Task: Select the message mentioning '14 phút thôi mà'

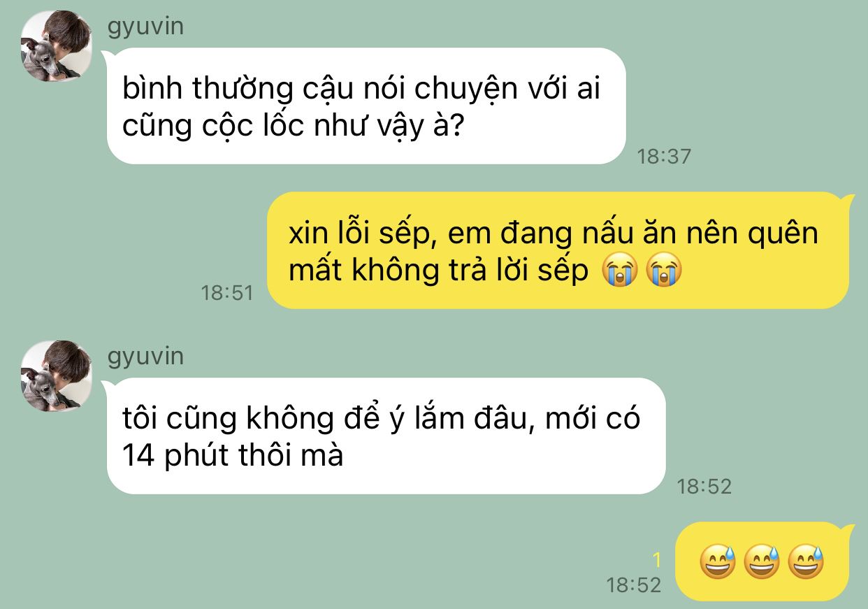Action: point(386,436)
